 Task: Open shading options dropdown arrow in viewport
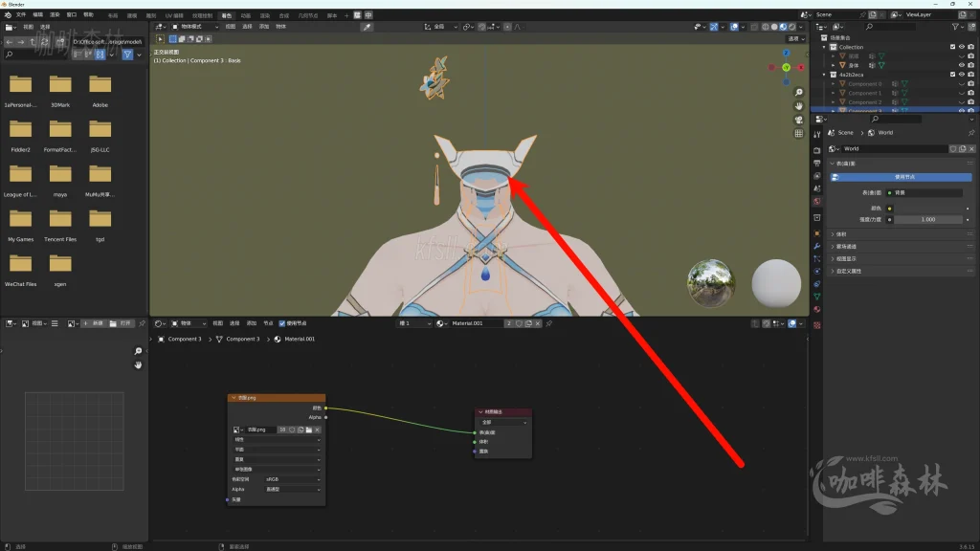click(x=801, y=27)
